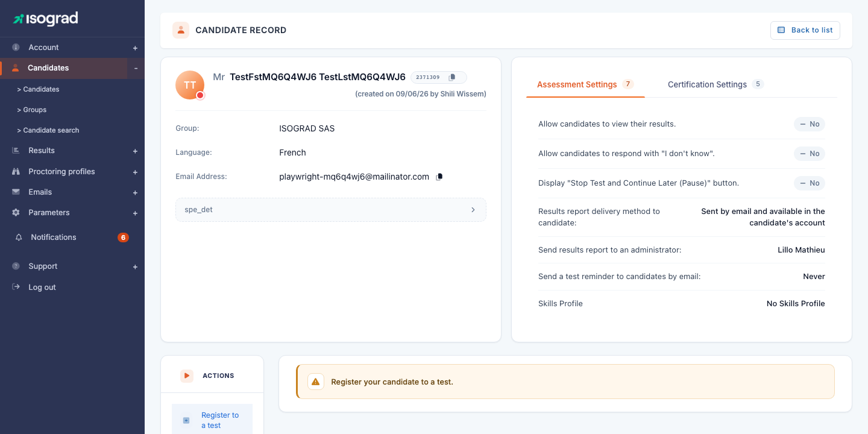Image resolution: width=868 pixels, height=434 pixels.
Task: Click the Back to list button
Action: pyautogui.click(x=805, y=30)
